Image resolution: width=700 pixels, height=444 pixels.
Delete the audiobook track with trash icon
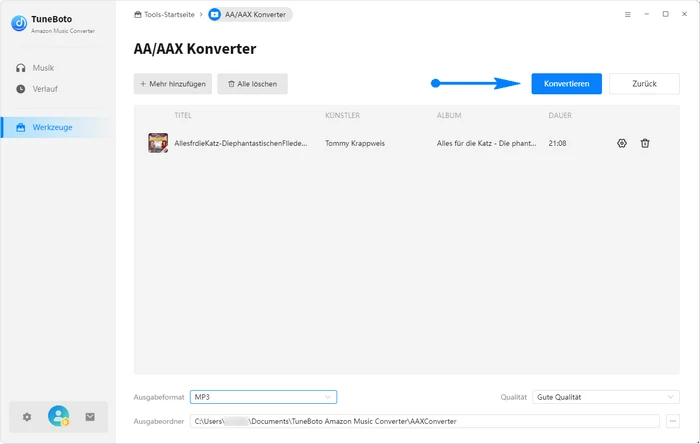pyautogui.click(x=645, y=143)
